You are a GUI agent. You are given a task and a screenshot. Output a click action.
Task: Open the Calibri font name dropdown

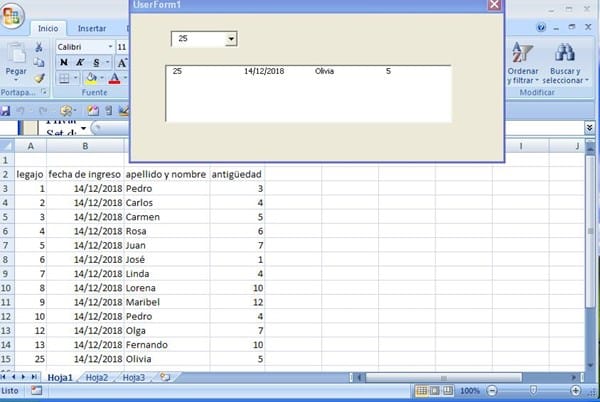110,47
